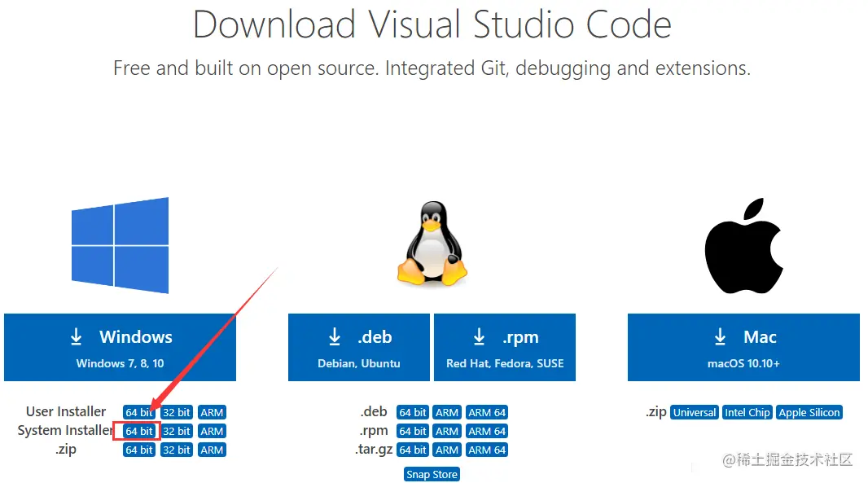The image size is (868, 483).
Task: Download Windows .zip ARM
Action: 212,450
